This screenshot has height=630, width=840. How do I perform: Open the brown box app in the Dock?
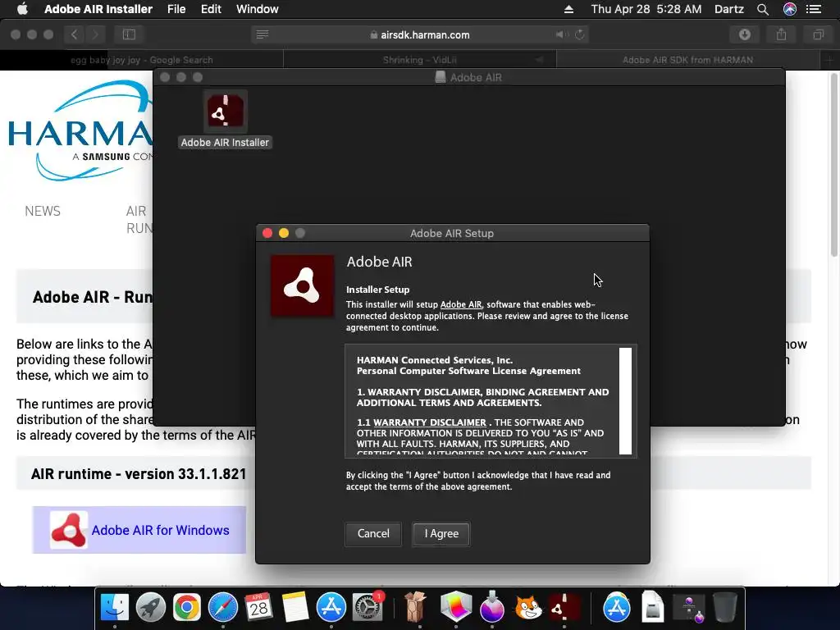click(415, 607)
